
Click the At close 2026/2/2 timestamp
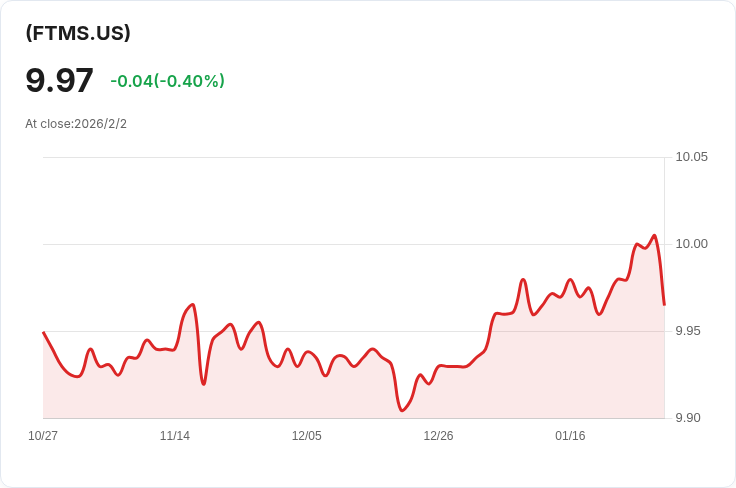(76, 124)
